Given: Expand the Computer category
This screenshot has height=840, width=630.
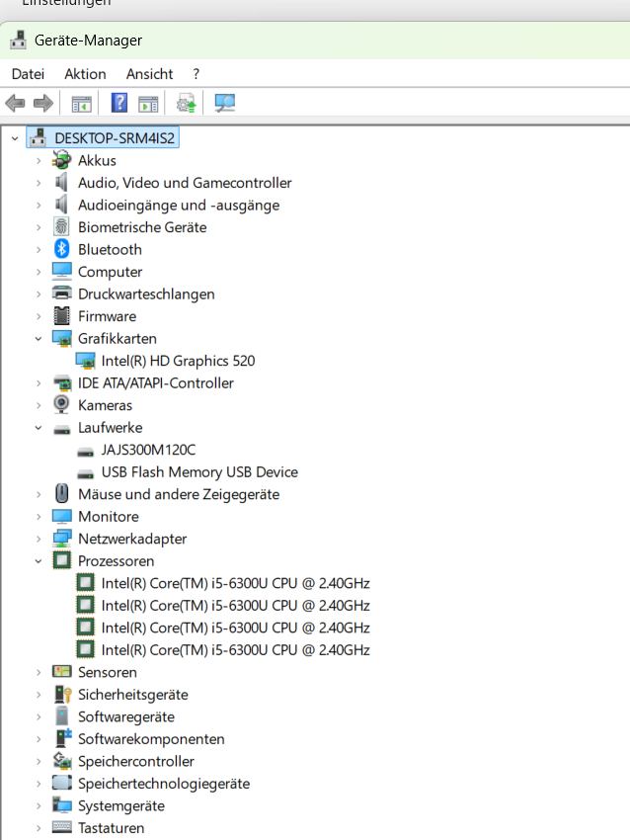Looking at the screenshot, I should (39, 272).
